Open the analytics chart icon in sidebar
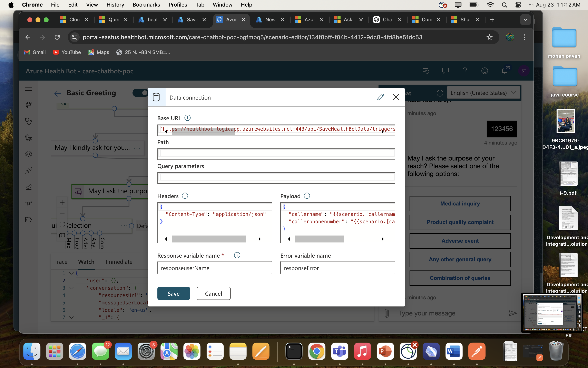 [x=29, y=187]
